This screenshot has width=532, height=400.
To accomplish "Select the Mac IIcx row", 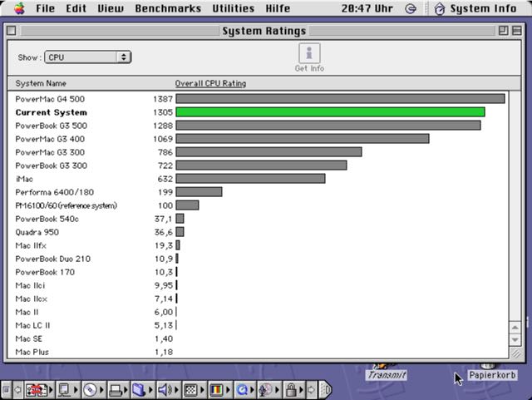I will (258, 299).
